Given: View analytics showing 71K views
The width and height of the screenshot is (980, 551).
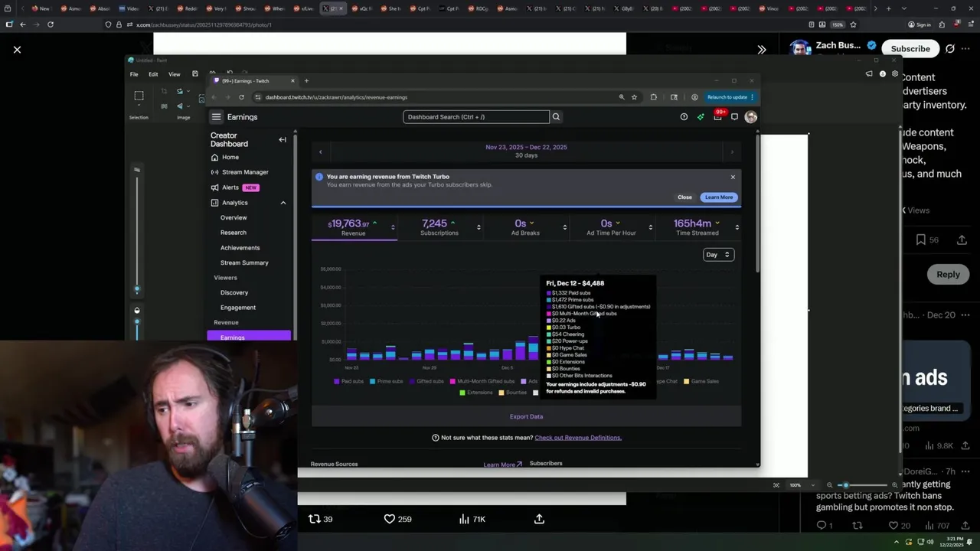Looking at the screenshot, I should (x=472, y=519).
